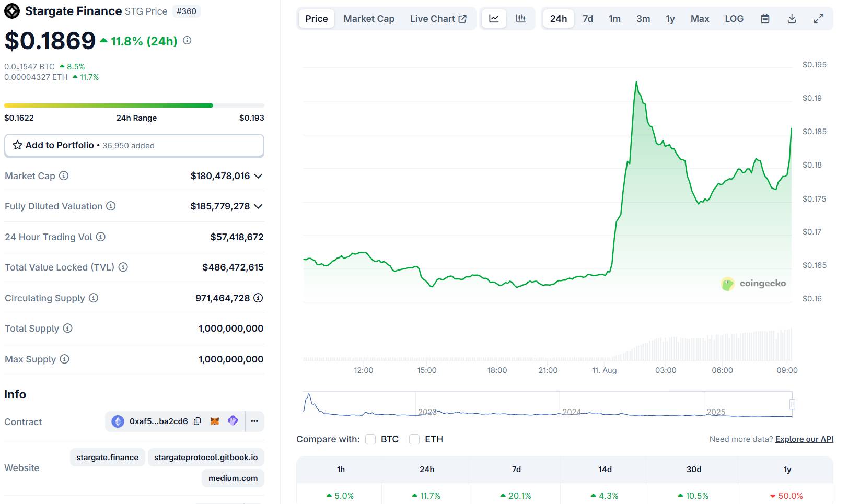
Task: Click the historical overview navigator chart
Action: coord(548,404)
